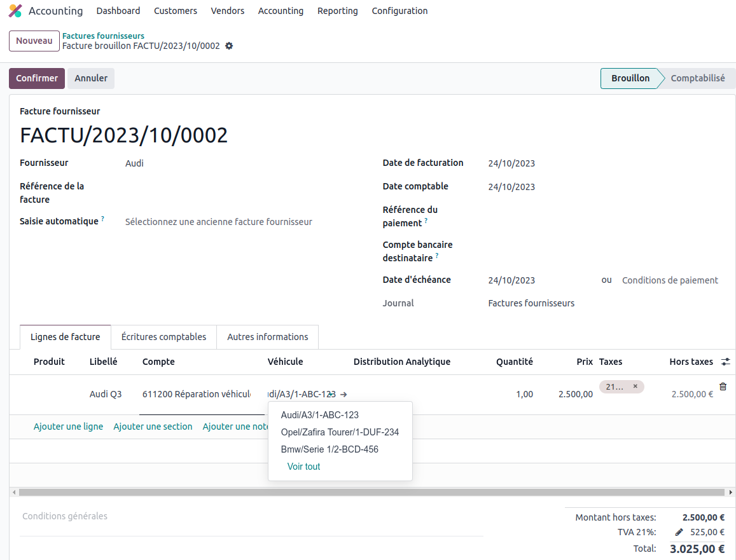Click the Véhicule input on the invoice line
Screen dimensions: 736x560
tap(303, 395)
